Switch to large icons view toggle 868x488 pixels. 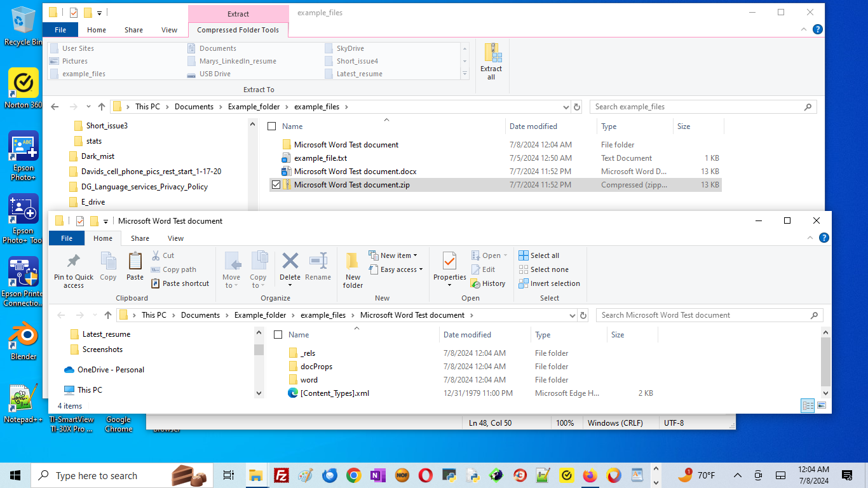(x=822, y=405)
